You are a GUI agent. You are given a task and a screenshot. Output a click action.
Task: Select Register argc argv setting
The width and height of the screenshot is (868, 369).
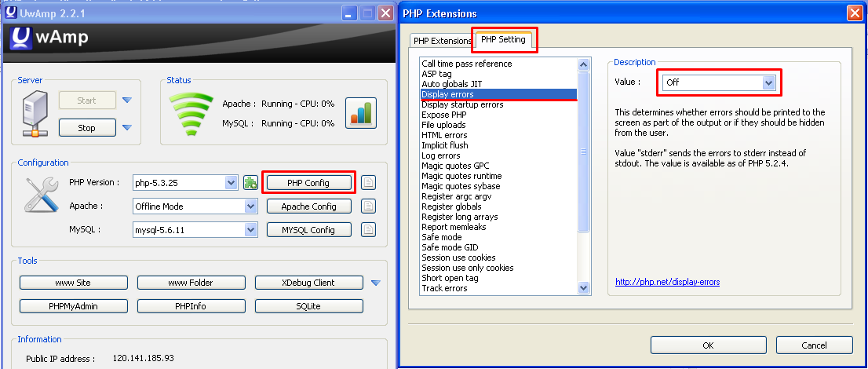tap(498, 197)
